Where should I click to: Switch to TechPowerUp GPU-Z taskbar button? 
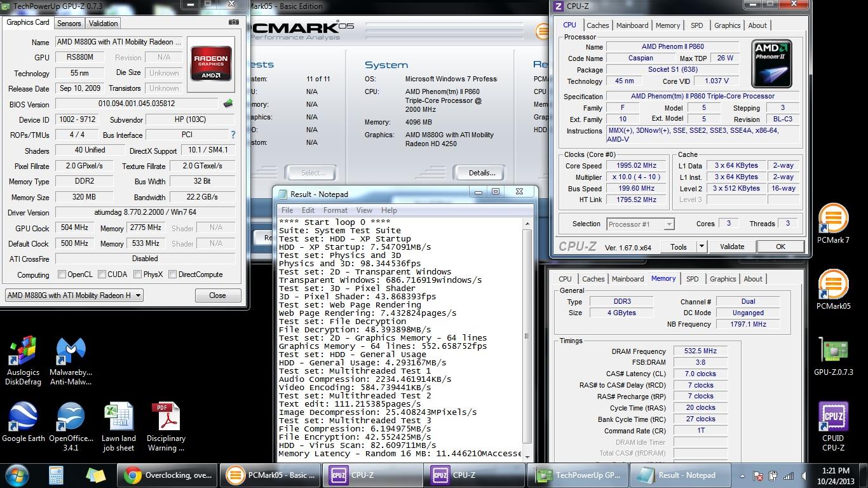click(x=579, y=475)
